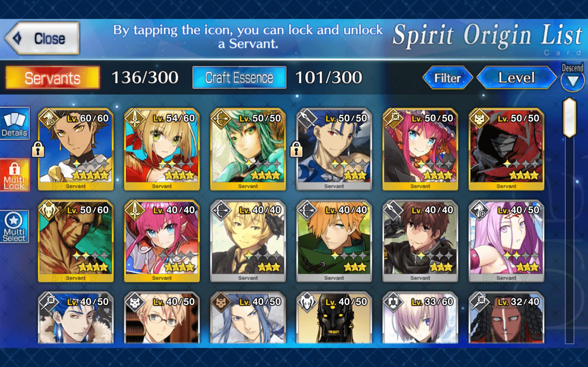Unlock the padlock on Lv. 60/60 Rider servant
Viewport: 588px width, 367px height.
point(38,150)
